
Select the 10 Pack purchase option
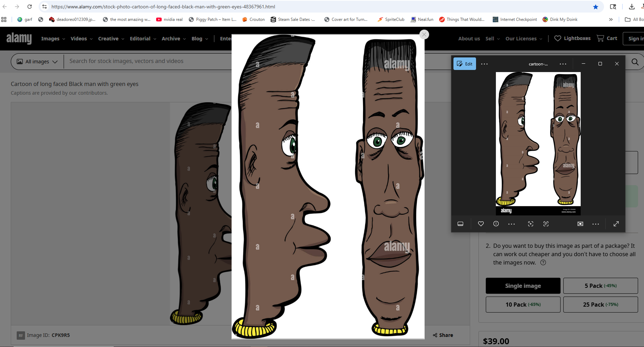click(523, 305)
